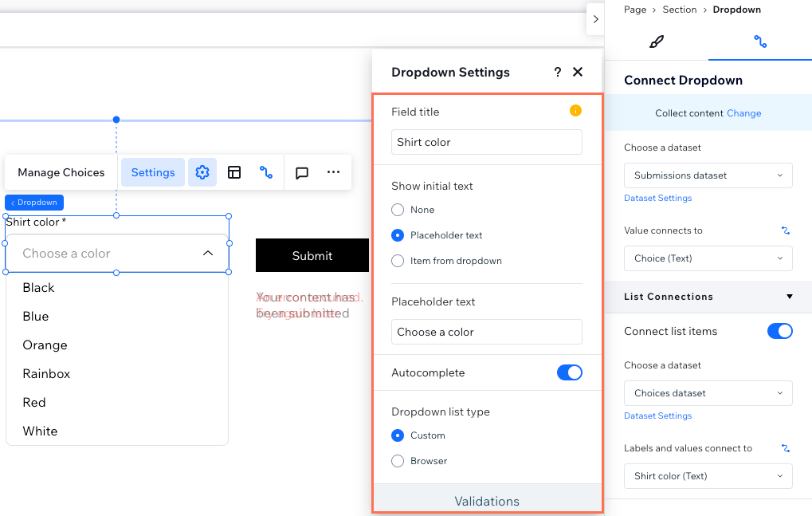Click the Shirt color * field label

pos(36,222)
